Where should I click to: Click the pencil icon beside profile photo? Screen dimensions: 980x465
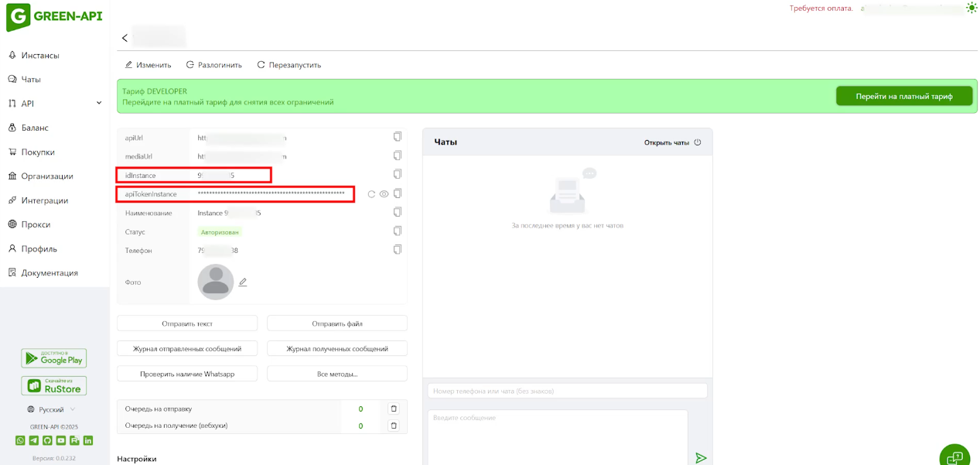(x=243, y=282)
